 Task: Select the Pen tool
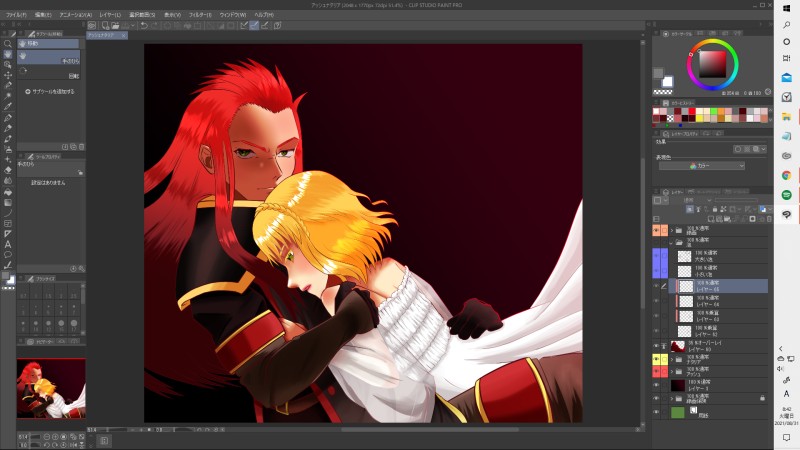coord(8,118)
